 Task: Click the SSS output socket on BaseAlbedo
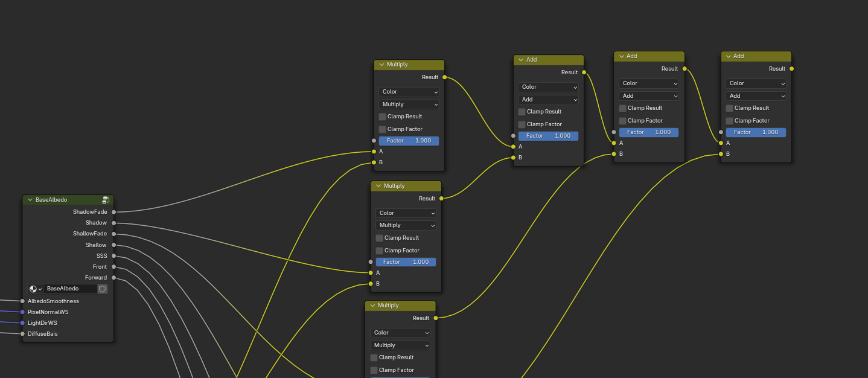click(x=113, y=256)
